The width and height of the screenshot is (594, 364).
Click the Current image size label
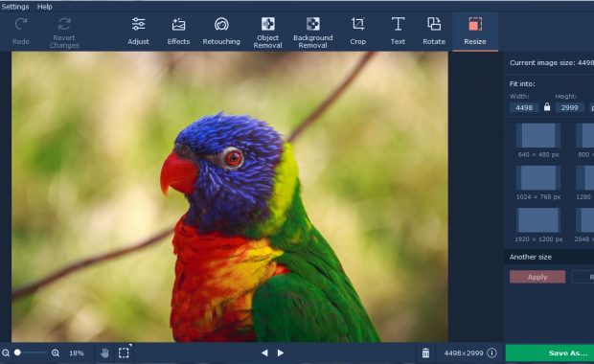tap(552, 63)
